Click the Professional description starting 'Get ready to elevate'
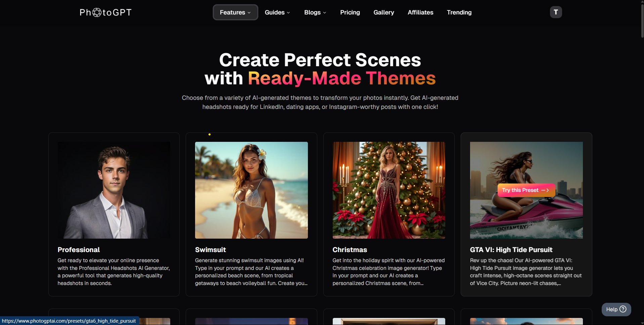This screenshot has height=325, width=644. pos(114,272)
